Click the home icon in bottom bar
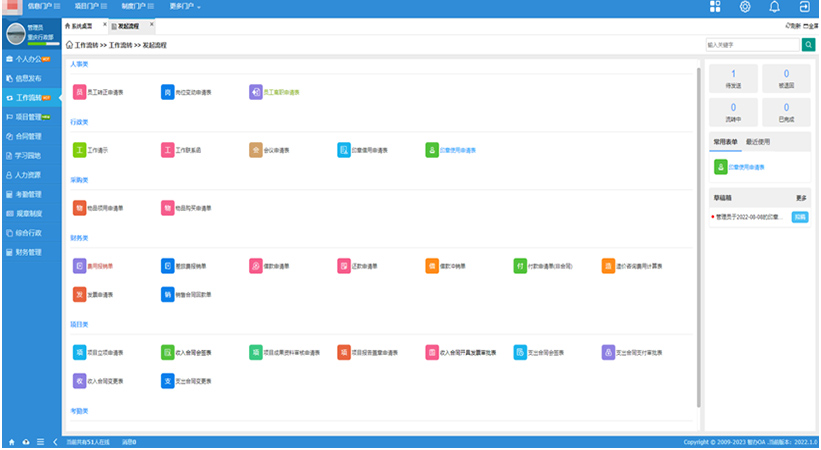Viewport: 821px width, 450px height. (12, 442)
